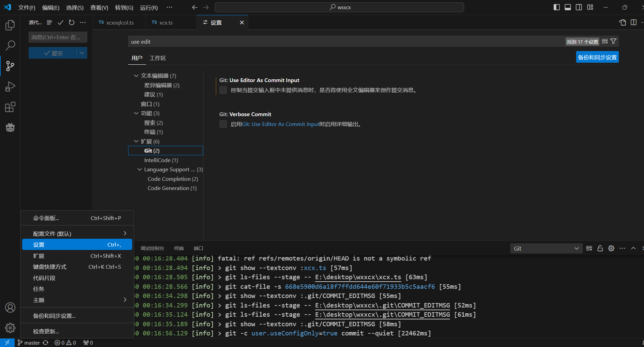Image resolution: width=644 pixels, height=347 pixels.
Task: Open the Godot tools sidebar icon
Action: point(10,127)
